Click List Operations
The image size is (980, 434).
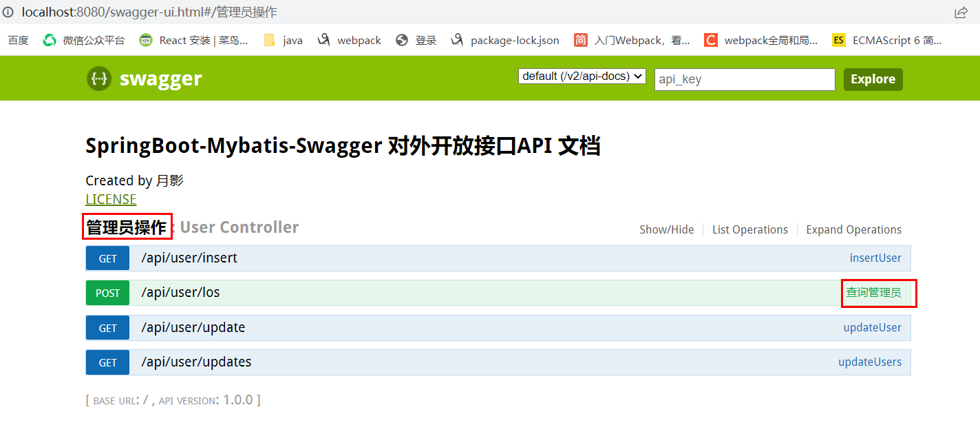pos(750,229)
